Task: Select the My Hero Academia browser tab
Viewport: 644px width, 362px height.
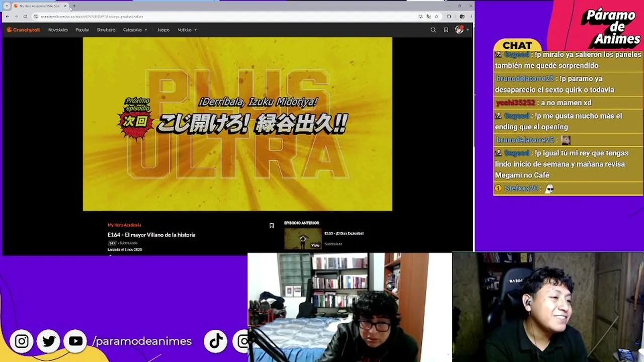Action: [x=40, y=6]
